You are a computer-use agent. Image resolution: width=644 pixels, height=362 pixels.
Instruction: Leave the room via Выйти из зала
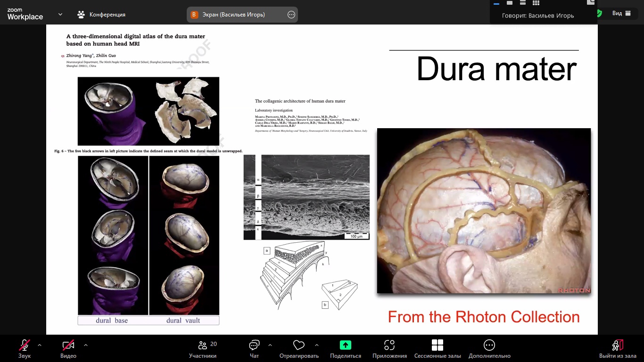click(618, 349)
